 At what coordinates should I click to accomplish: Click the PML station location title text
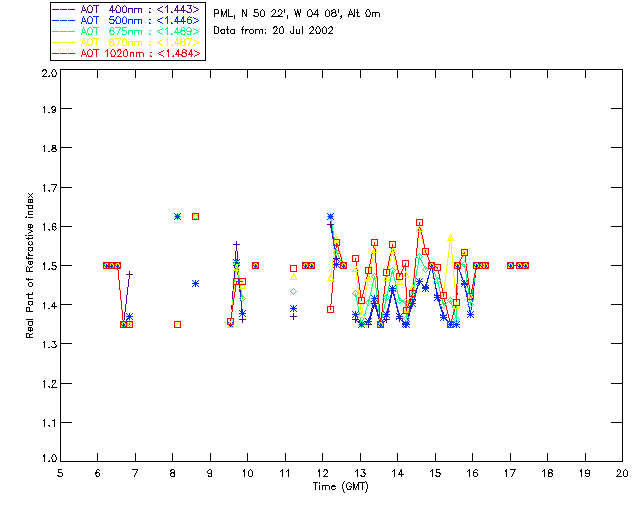[297, 13]
